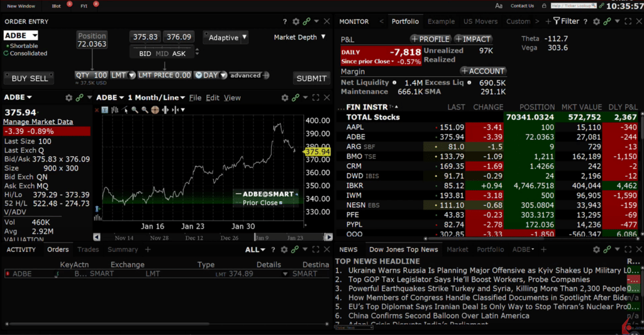This screenshot has height=335, width=644.
Task: Click Order Entry help question mark
Action: click(x=285, y=21)
